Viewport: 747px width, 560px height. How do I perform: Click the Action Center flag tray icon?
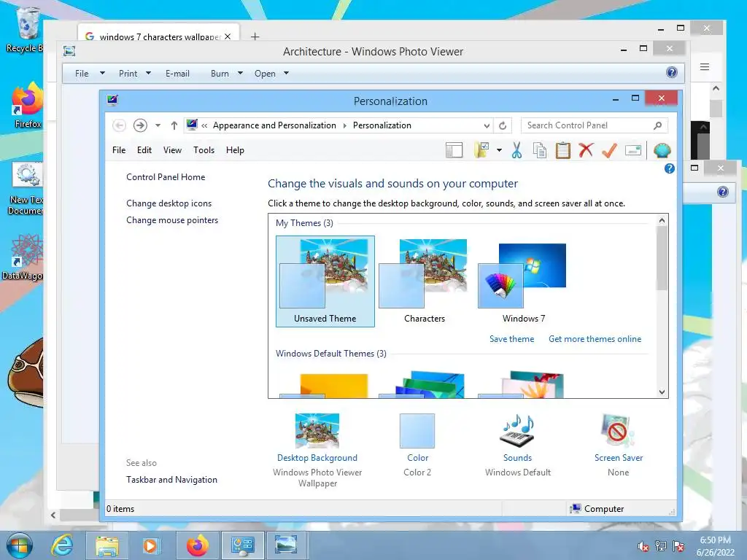point(678,546)
